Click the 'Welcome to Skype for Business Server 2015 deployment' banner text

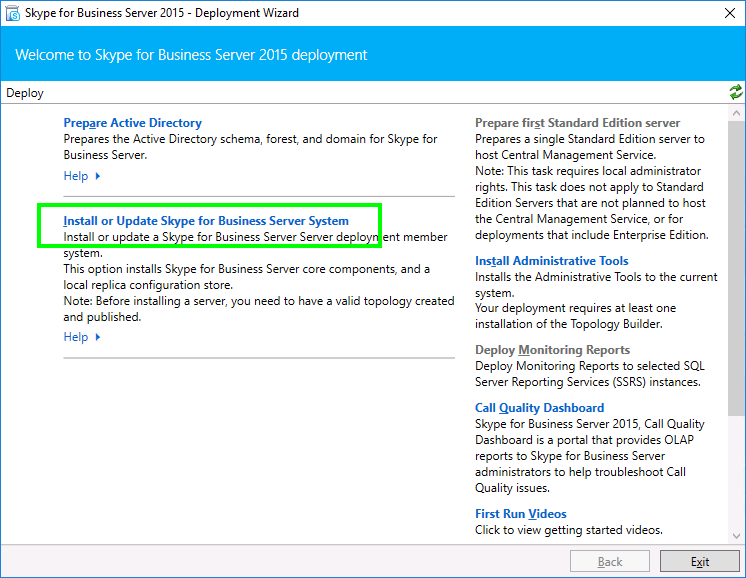[191, 55]
